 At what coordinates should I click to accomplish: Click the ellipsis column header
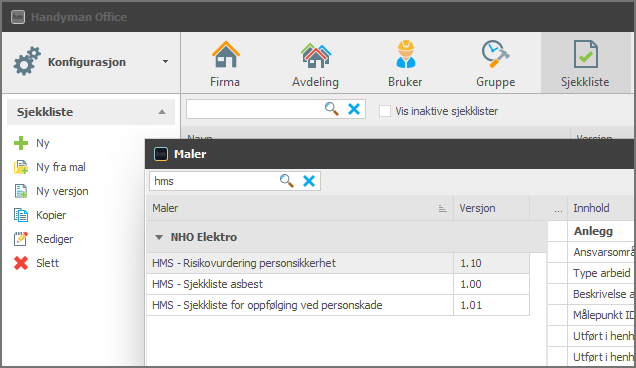point(558,209)
